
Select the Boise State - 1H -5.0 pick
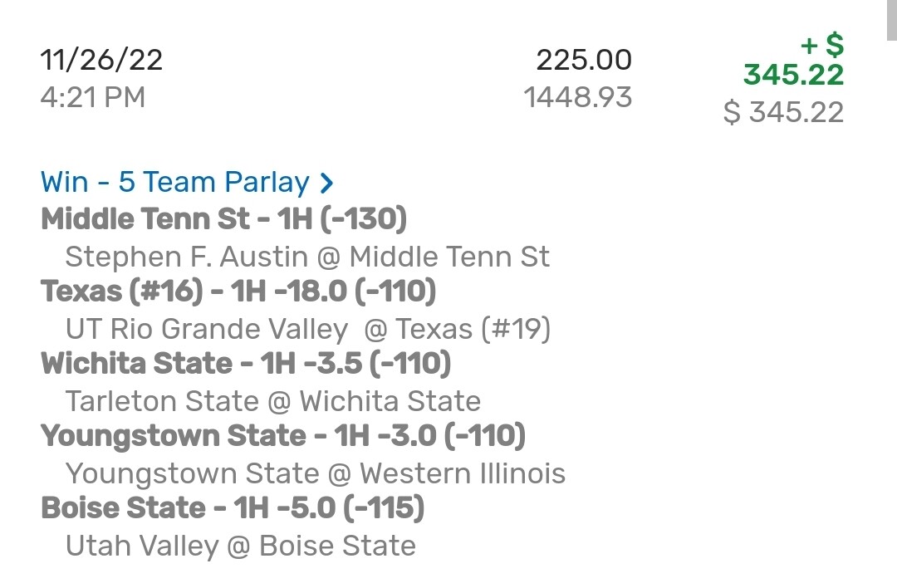[x=233, y=508]
